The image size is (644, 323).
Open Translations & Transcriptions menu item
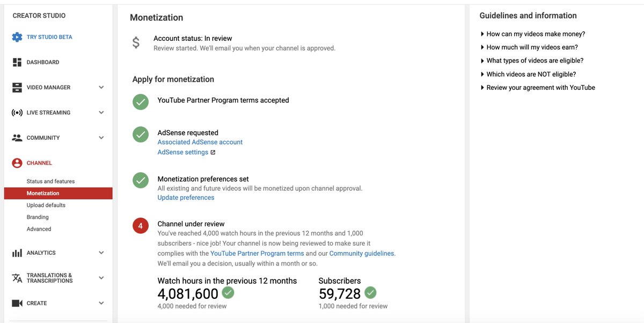pyautogui.click(x=49, y=278)
